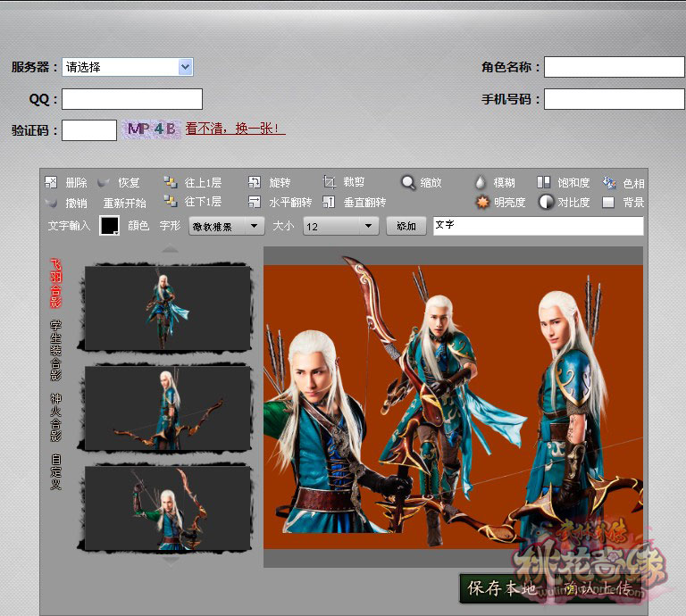The width and height of the screenshot is (686, 616).
Task: Click the contrast (对比度) circle icon
Action: [x=546, y=202]
